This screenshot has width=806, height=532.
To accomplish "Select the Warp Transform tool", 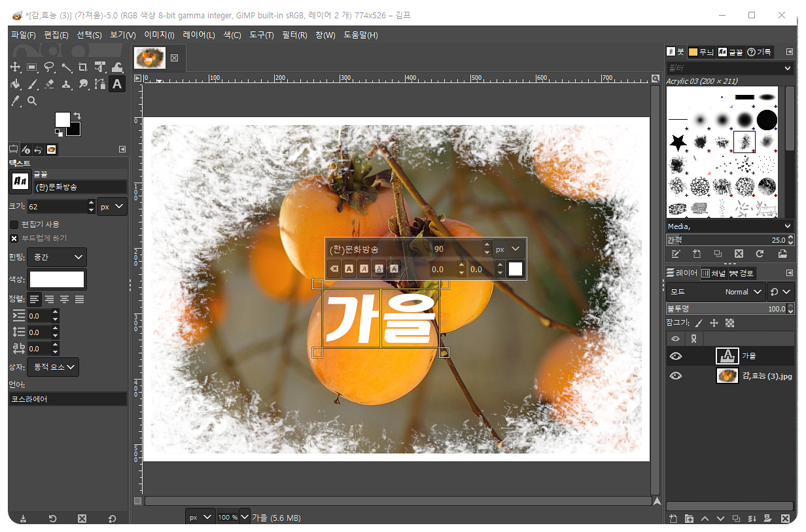I will pos(117,67).
